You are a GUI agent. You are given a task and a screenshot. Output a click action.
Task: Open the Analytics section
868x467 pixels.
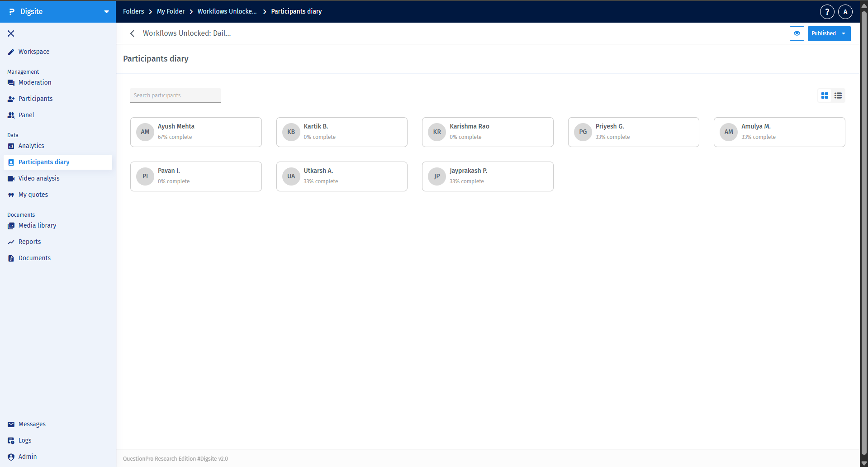[31, 146]
